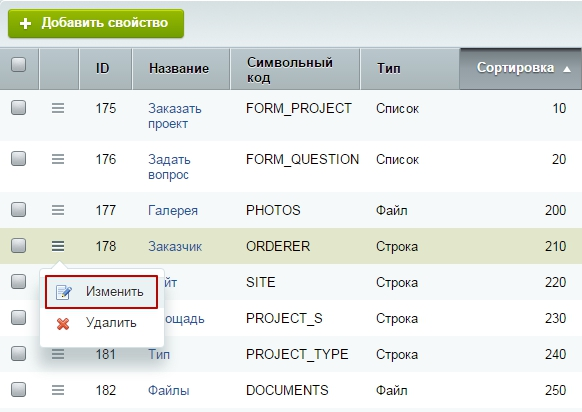582x412 pixels.
Task: Click the Сортировка sort arrow in header
Action: click(x=566, y=69)
